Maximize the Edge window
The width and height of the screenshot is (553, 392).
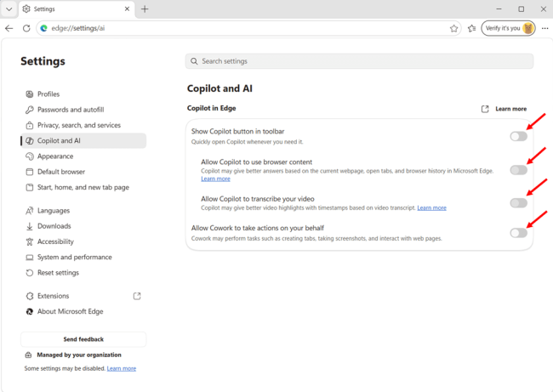pos(521,9)
